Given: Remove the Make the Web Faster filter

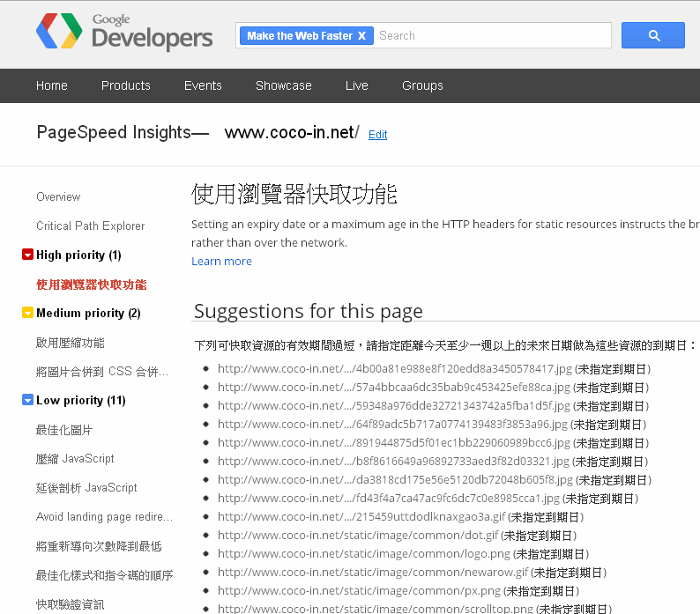Looking at the screenshot, I should pyautogui.click(x=361, y=36).
